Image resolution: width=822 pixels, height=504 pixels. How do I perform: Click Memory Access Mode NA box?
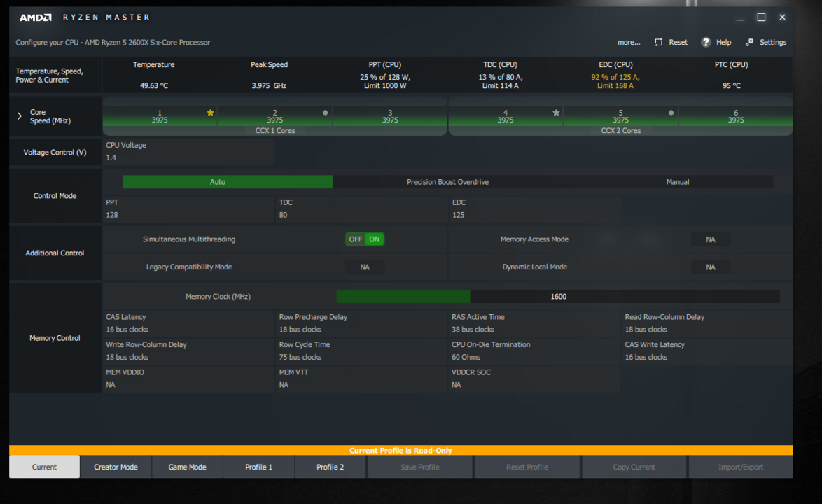point(711,239)
